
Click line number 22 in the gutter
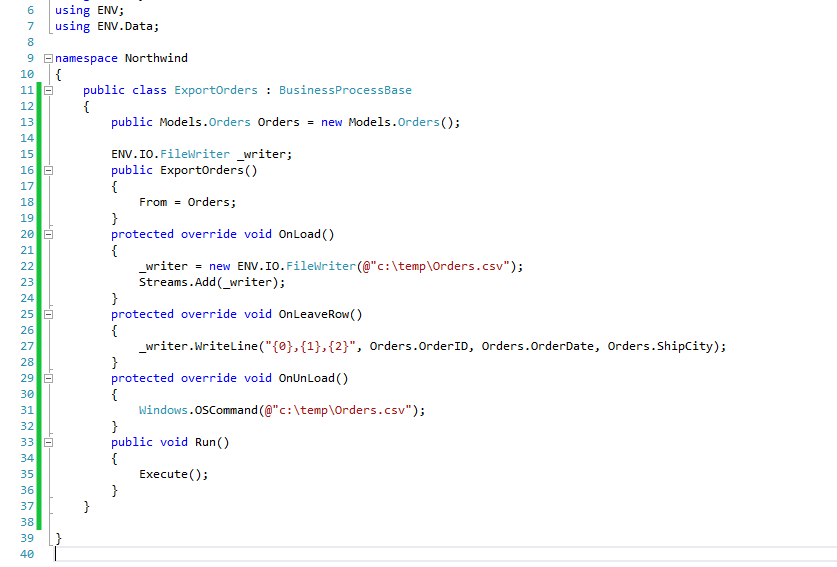(26, 266)
